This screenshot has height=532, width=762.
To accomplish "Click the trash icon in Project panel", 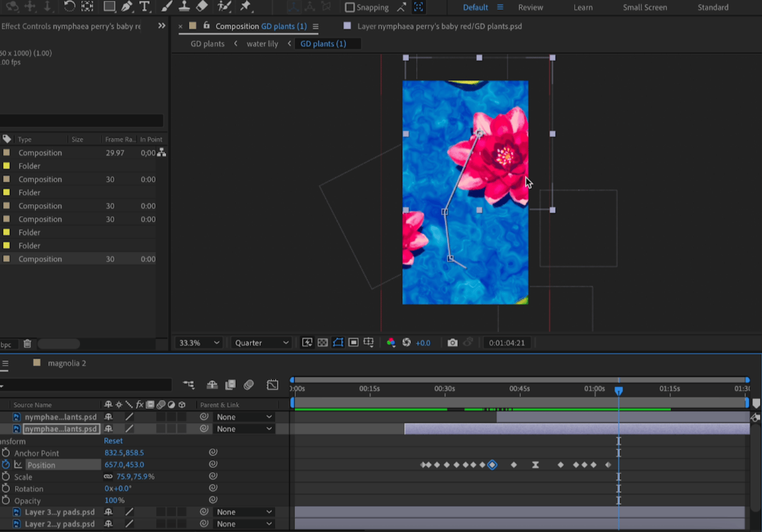I will pos(27,343).
